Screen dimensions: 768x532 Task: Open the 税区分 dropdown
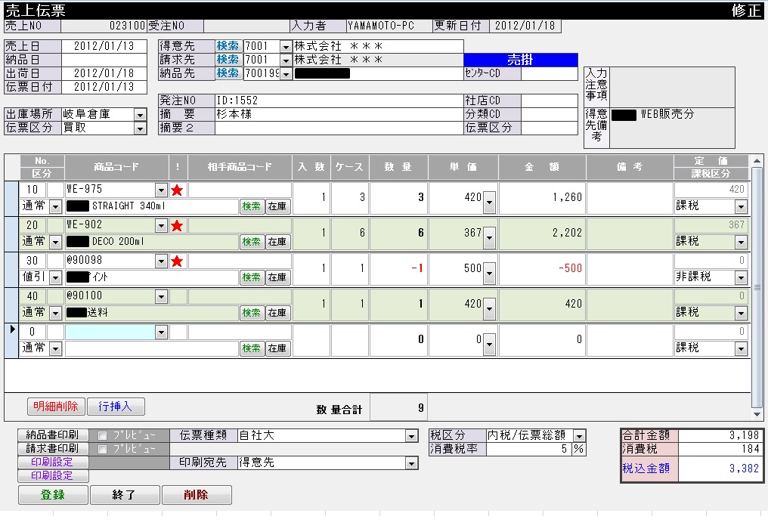click(x=579, y=436)
